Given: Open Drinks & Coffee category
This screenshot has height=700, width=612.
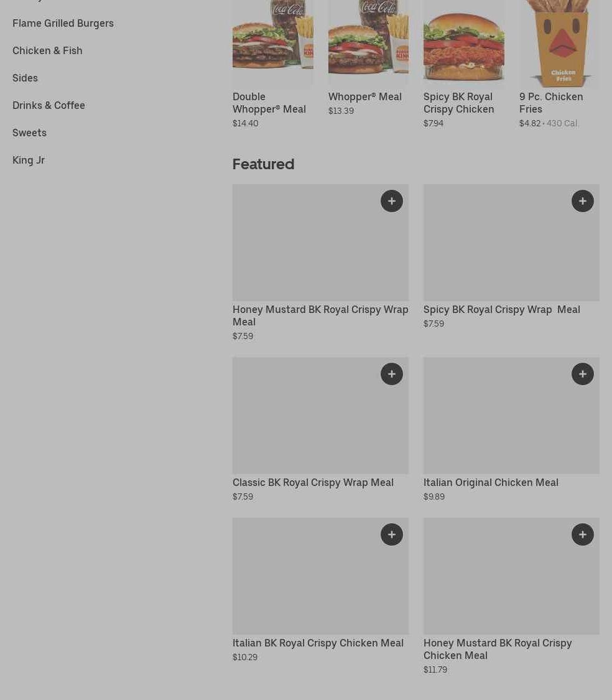Looking at the screenshot, I should (49, 105).
